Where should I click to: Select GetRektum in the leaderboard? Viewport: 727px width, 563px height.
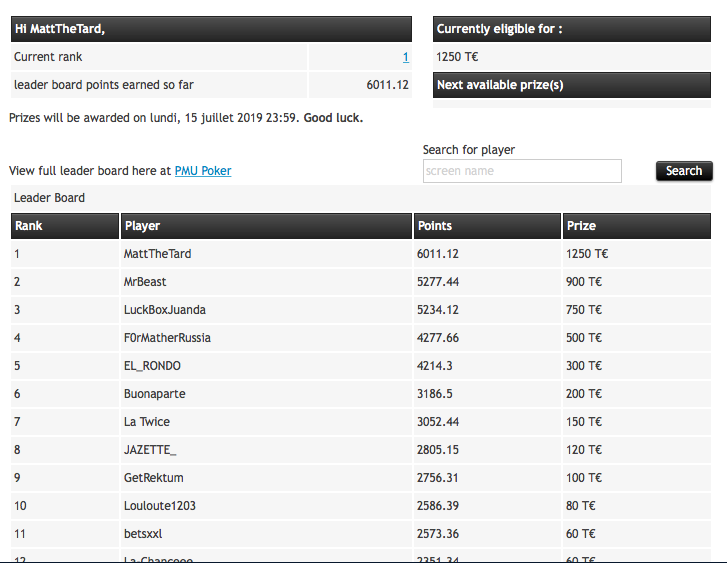153,478
